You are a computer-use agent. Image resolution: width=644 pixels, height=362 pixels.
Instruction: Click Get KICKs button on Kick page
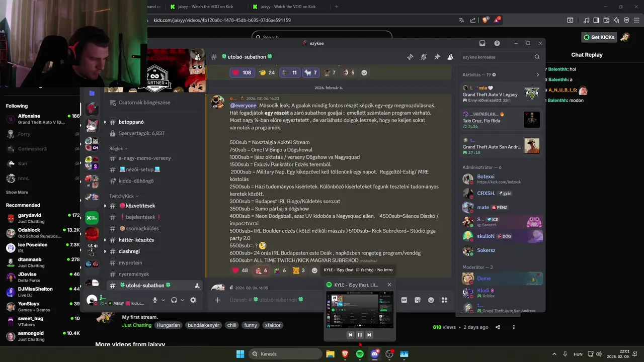(600, 37)
